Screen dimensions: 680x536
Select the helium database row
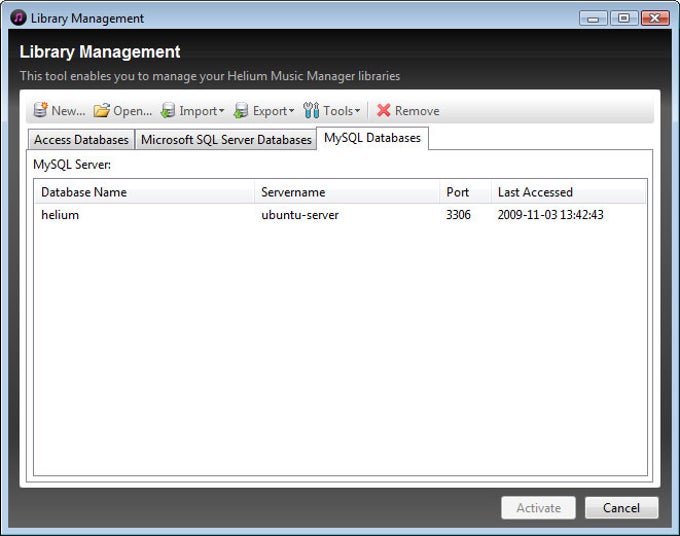click(340, 215)
